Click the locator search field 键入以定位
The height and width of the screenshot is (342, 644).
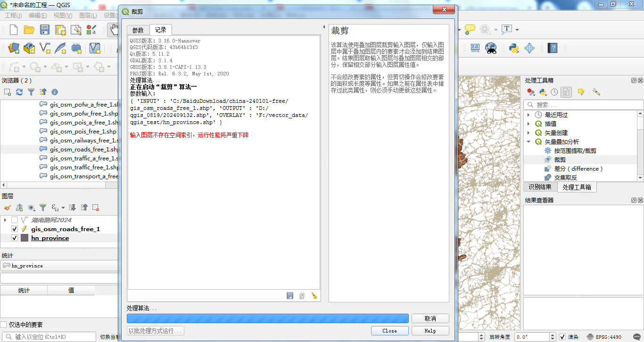point(50,337)
